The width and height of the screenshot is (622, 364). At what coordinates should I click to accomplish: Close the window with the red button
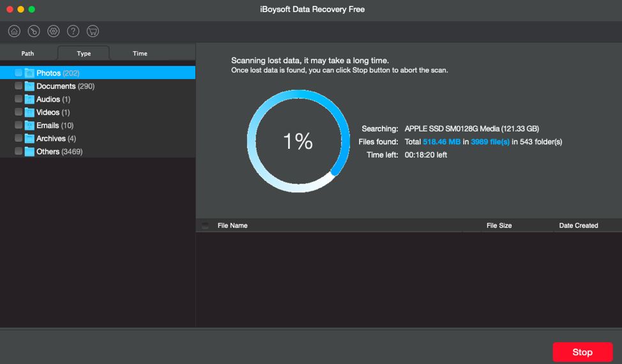pyautogui.click(x=10, y=10)
